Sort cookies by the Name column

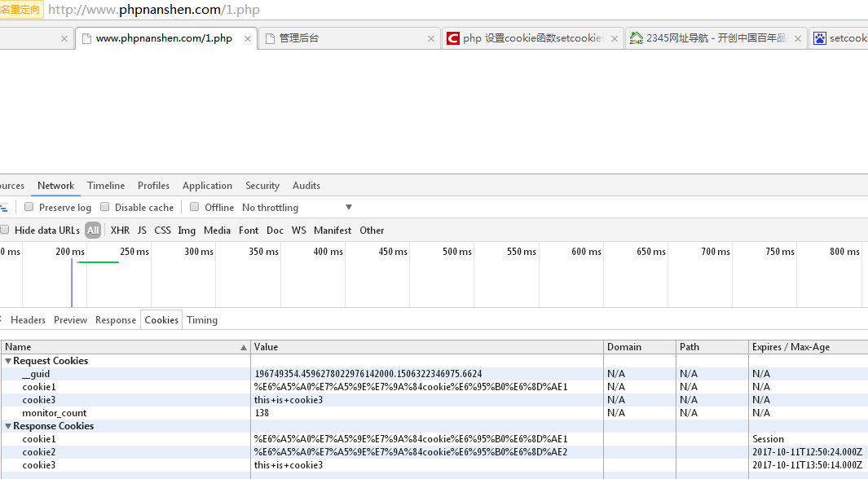pyautogui.click(x=126, y=347)
